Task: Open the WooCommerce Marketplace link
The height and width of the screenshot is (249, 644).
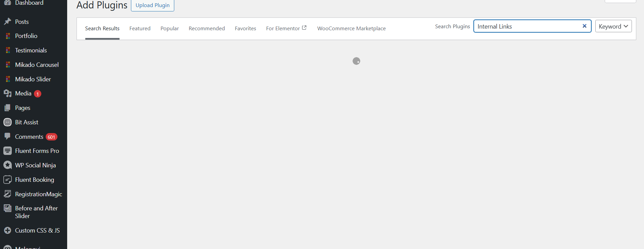Action: (351, 29)
